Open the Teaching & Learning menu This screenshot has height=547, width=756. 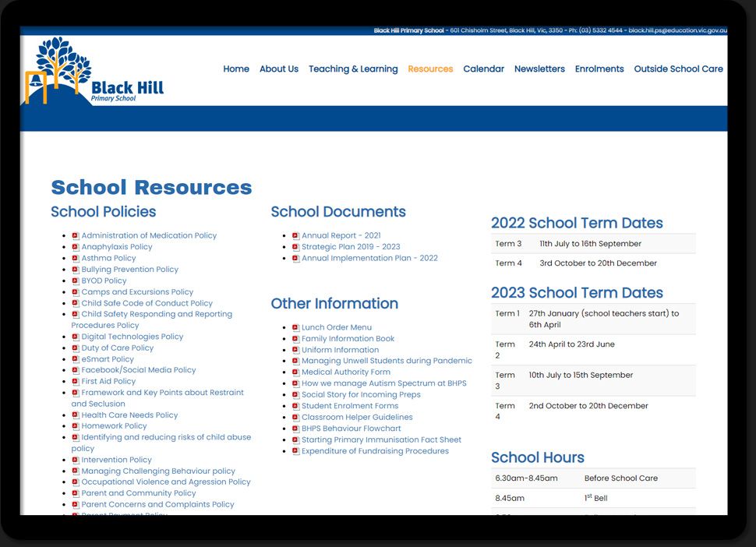click(x=353, y=69)
